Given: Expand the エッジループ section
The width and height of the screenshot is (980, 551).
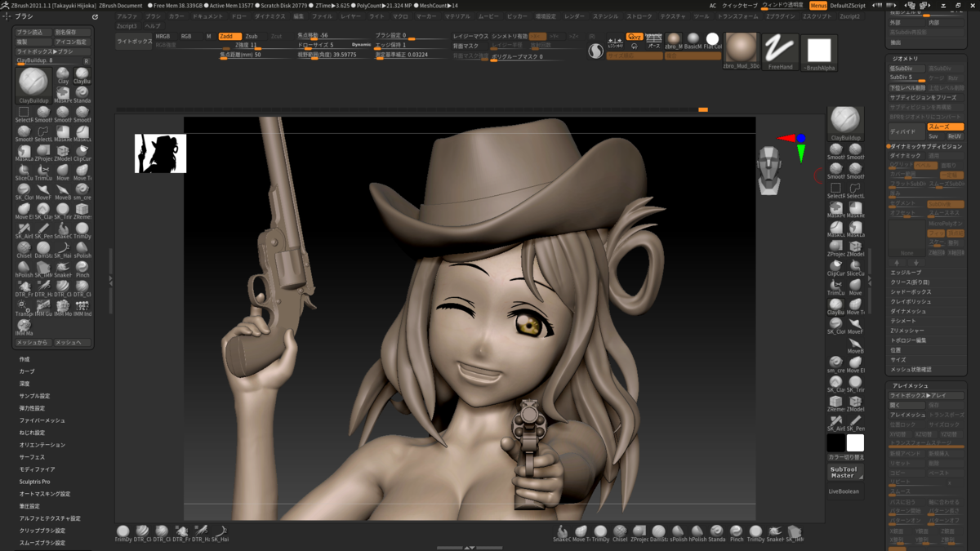Looking at the screenshot, I should point(906,272).
